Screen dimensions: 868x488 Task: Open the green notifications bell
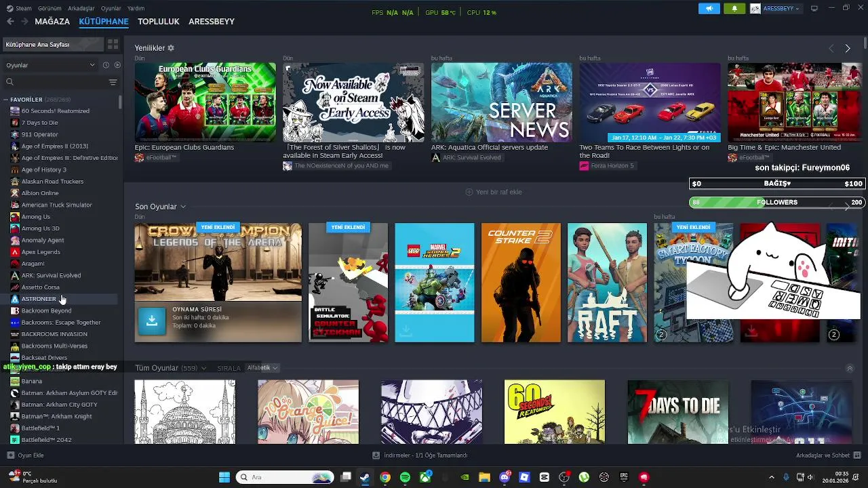(x=734, y=9)
